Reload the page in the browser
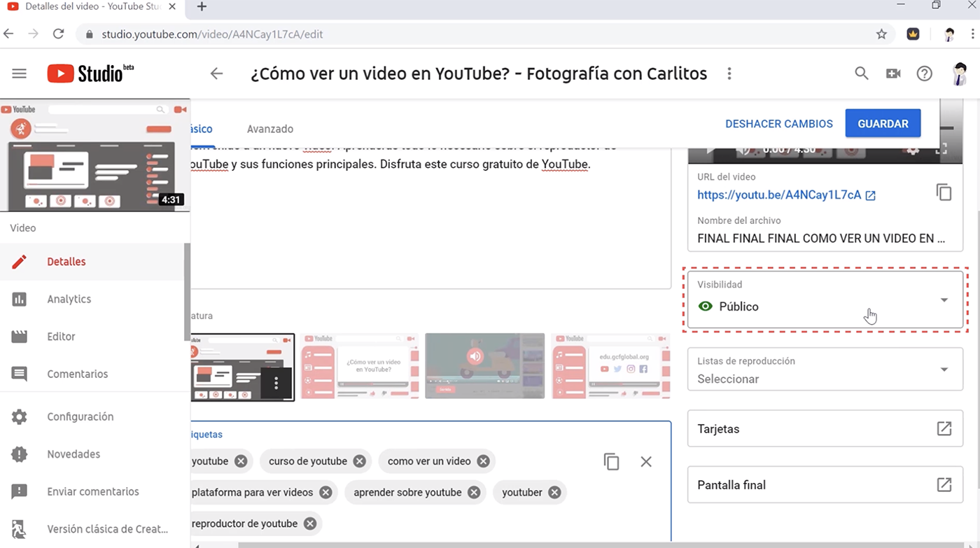 click(x=58, y=34)
